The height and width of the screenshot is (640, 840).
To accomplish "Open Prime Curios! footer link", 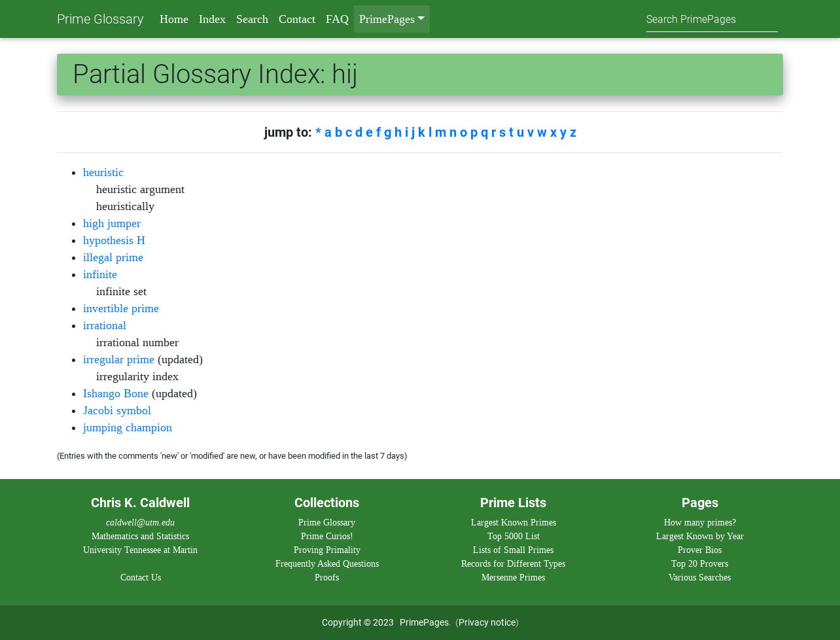I will (x=326, y=536).
